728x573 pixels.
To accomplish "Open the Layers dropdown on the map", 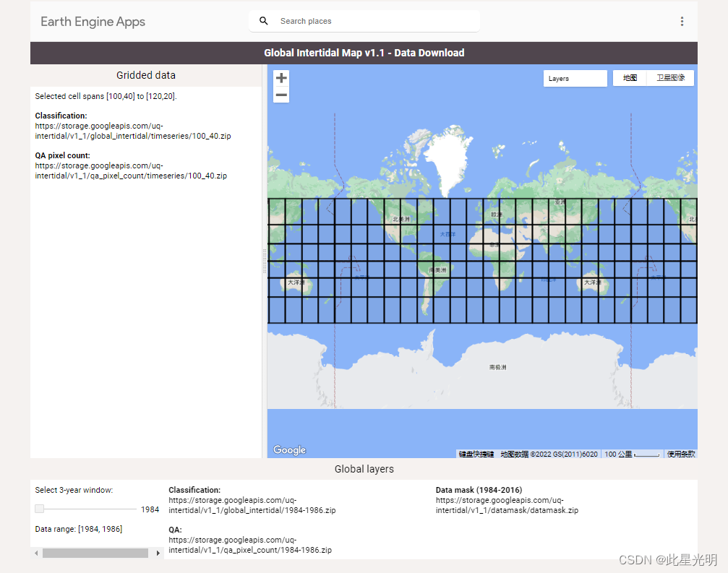I will coord(575,79).
